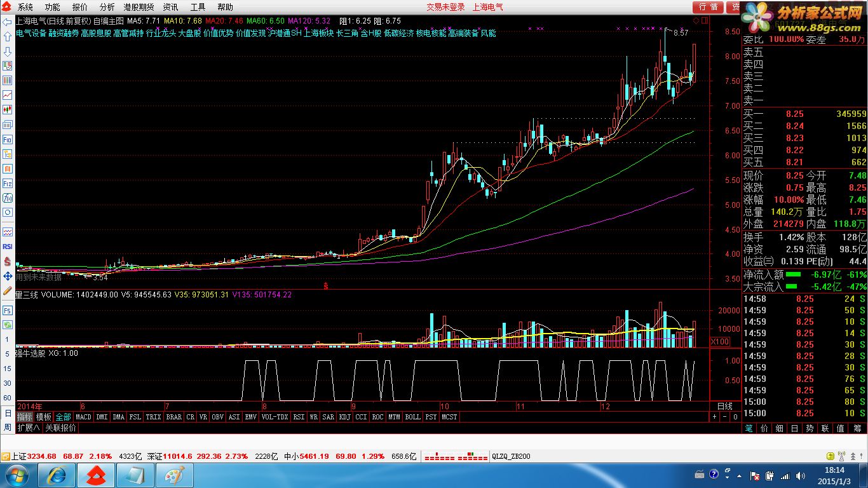Select the 笔 tab in tick panel
The height and width of the screenshot is (488, 868).
[749, 429]
